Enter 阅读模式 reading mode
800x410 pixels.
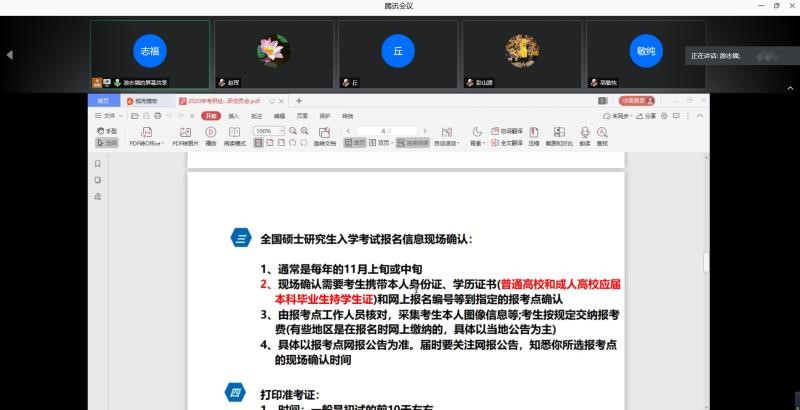(235, 132)
